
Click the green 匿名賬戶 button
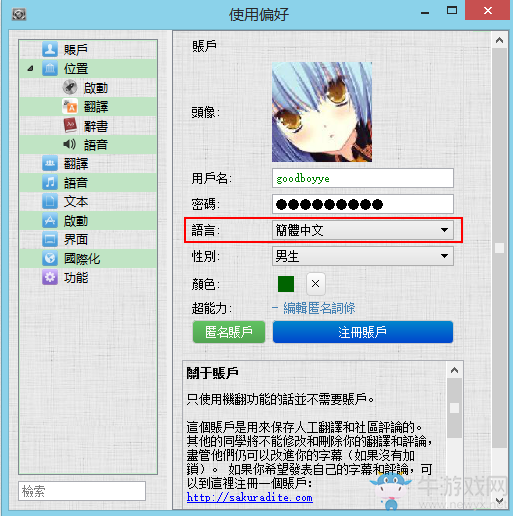pyautogui.click(x=229, y=332)
